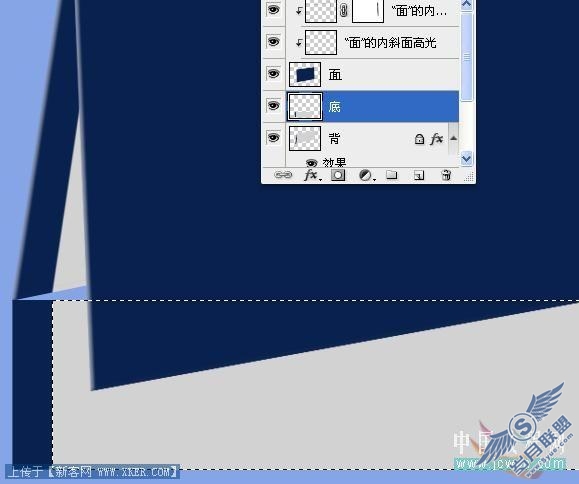Toggle visibility of the 底 layer
The width and height of the screenshot is (579, 484).
click(x=273, y=106)
